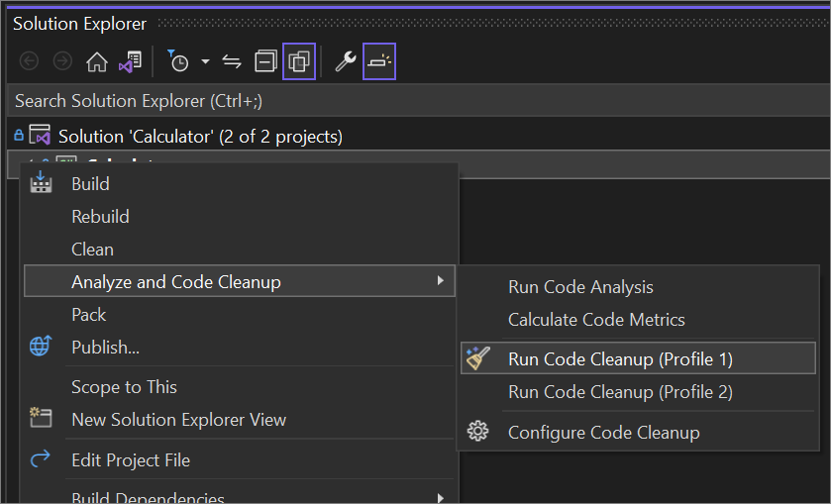Click the Search Solution Explorer field
This screenshot has width=831, height=504.
(419, 101)
